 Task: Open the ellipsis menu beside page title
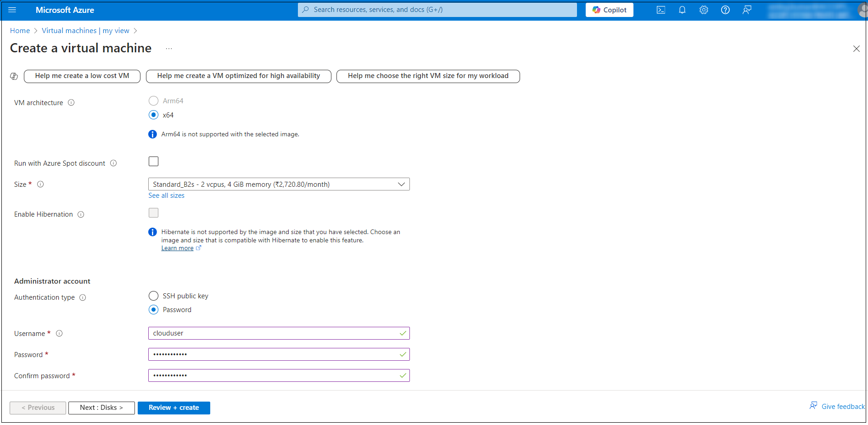[169, 49]
